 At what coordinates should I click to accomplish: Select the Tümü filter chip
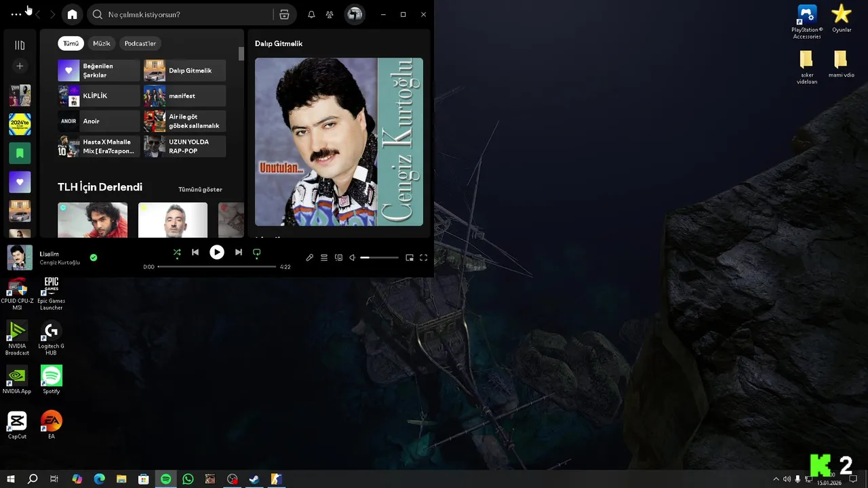[x=71, y=43]
